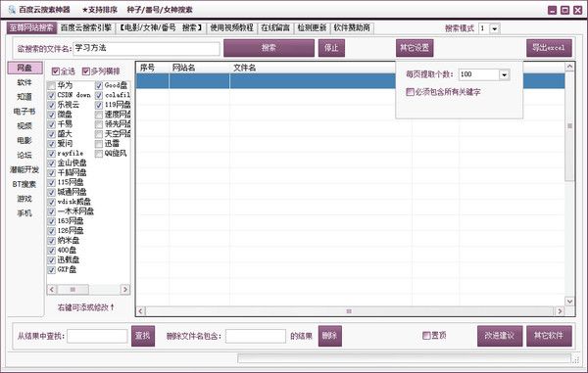Screen dimensions: 588x373
Task: Select the 电影 category
Action: point(24,141)
